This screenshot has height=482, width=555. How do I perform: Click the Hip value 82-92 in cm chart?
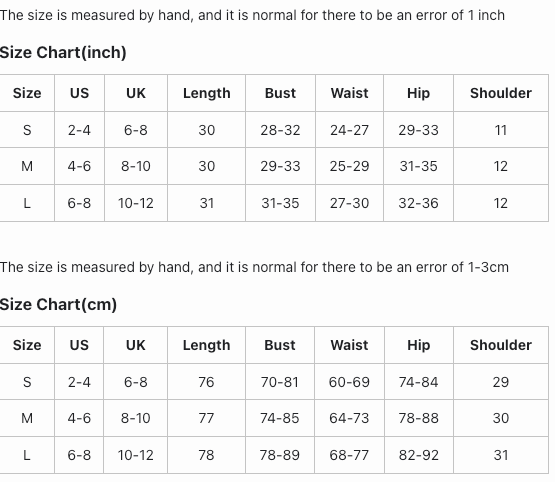[x=419, y=455]
